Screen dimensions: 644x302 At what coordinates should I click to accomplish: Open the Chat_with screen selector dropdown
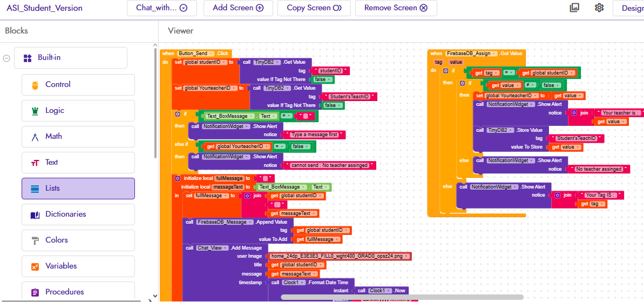click(x=162, y=8)
